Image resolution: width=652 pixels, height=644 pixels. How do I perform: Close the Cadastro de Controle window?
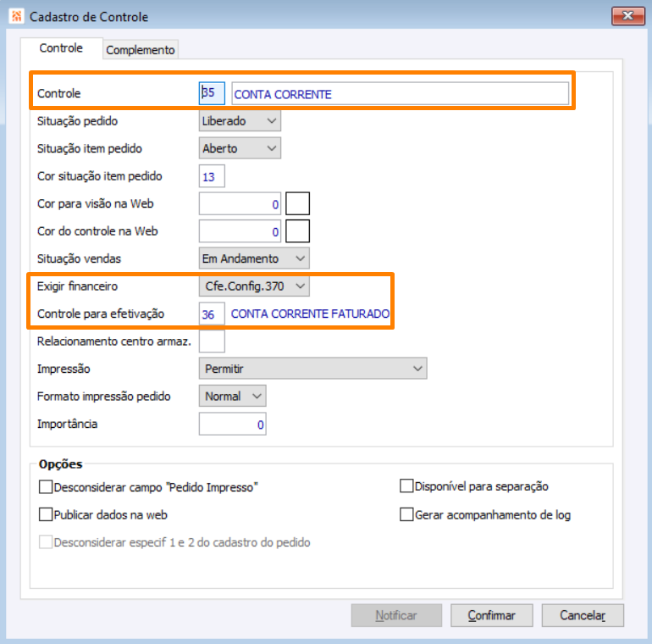click(627, 15)
